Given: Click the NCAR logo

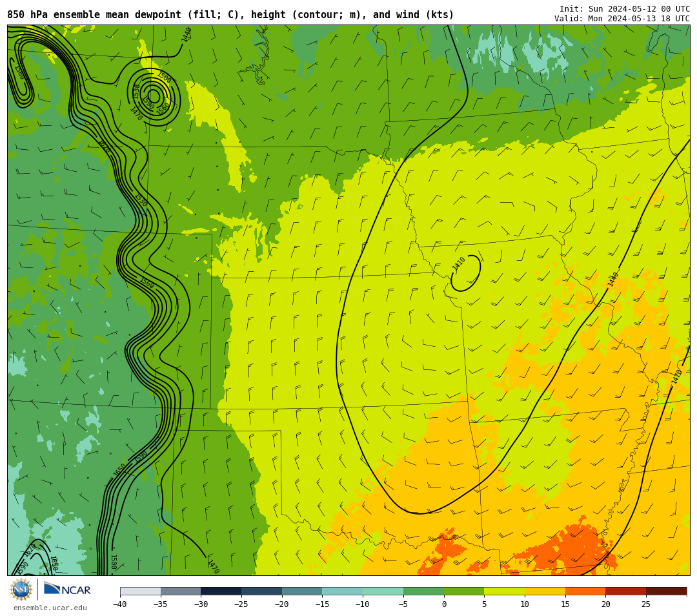Looking at the screenshot, I should pyautogui.click(x=67, y=590).
